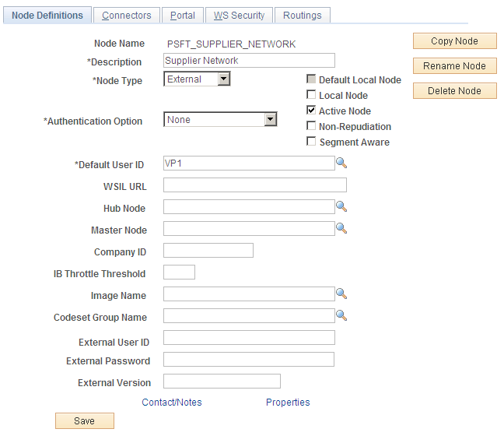
Task: Focus the Description field
Action: (249, 61)
